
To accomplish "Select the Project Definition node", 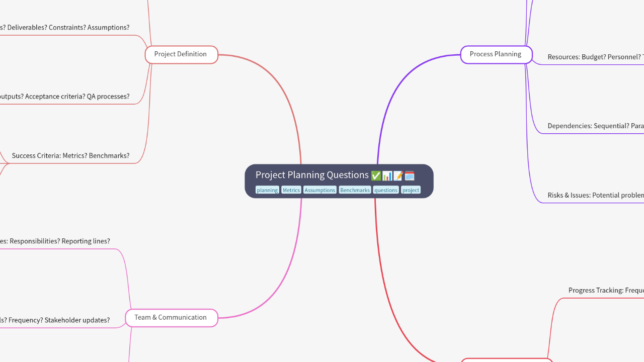I will (181, 54).
